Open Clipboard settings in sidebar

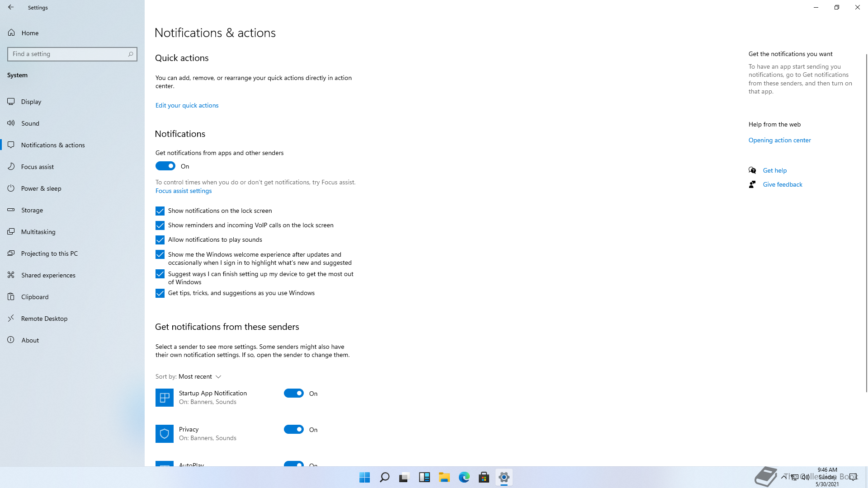[72, 297]
